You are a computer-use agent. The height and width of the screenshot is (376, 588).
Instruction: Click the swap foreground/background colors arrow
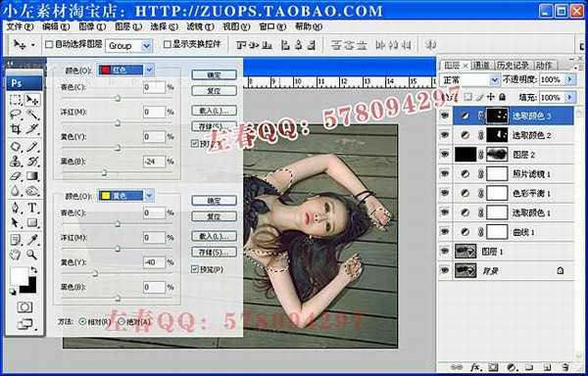pyautogui.click(x=33, y=269)
